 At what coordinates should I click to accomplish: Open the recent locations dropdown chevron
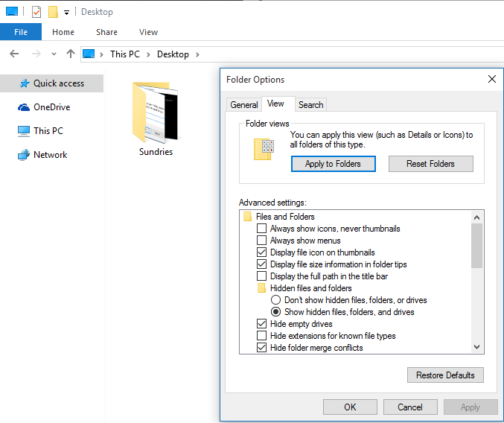[x=54, y=54]
